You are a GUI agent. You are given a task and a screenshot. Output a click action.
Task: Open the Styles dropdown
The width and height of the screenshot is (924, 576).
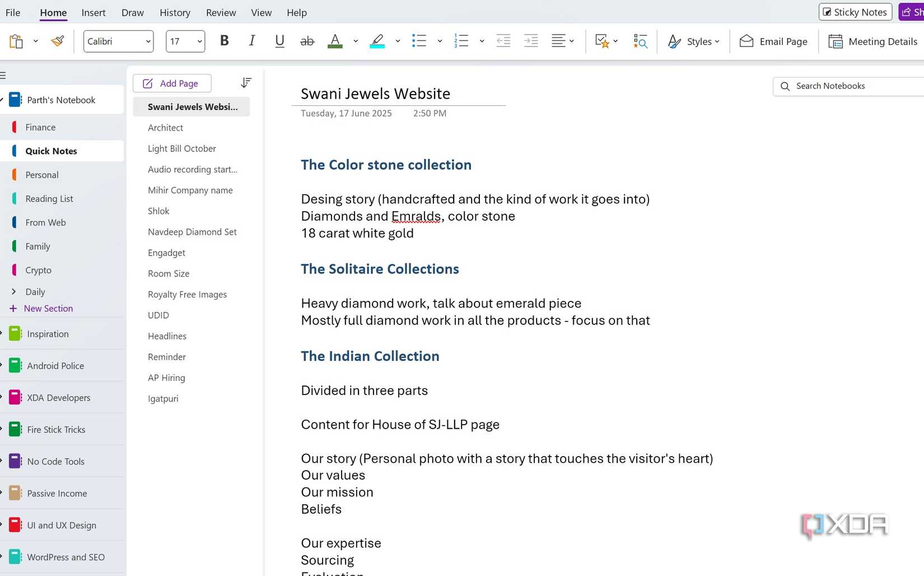[693, 41]
